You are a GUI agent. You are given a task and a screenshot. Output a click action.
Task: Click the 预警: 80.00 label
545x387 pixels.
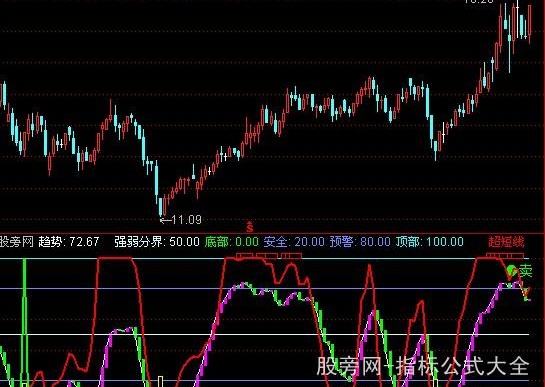tap(360, 241)
